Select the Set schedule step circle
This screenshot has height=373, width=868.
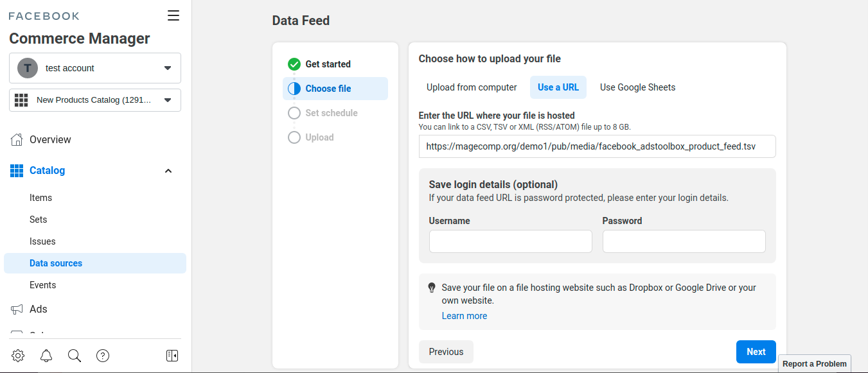(x=294, y=113)
